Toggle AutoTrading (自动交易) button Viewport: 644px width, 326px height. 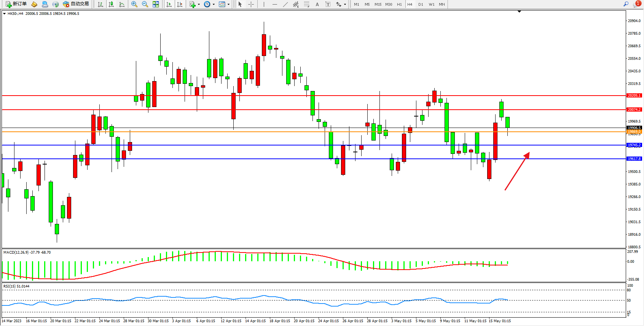[x=76, y=4]
